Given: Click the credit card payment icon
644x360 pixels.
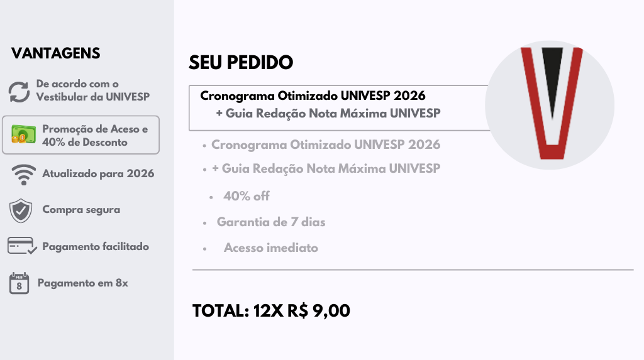Looking at the screenshot, I should click(x=22, y=246).
